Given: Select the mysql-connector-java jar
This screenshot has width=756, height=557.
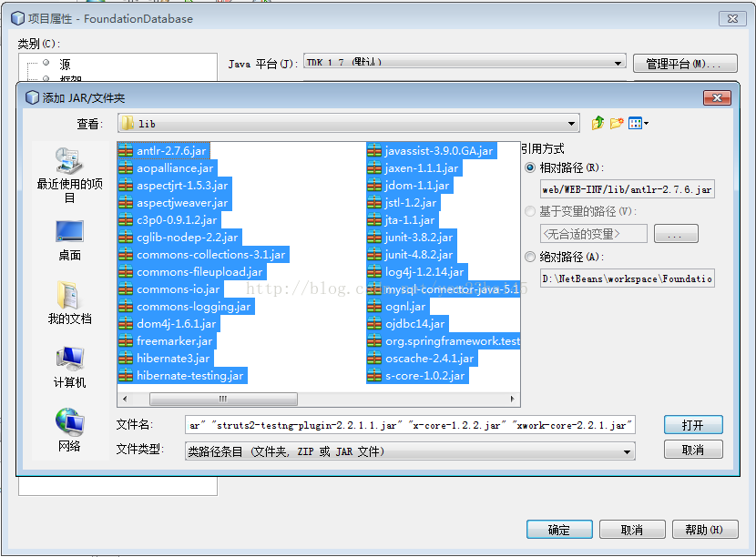Looking at the screenshot, I should [x=443, y=289].
